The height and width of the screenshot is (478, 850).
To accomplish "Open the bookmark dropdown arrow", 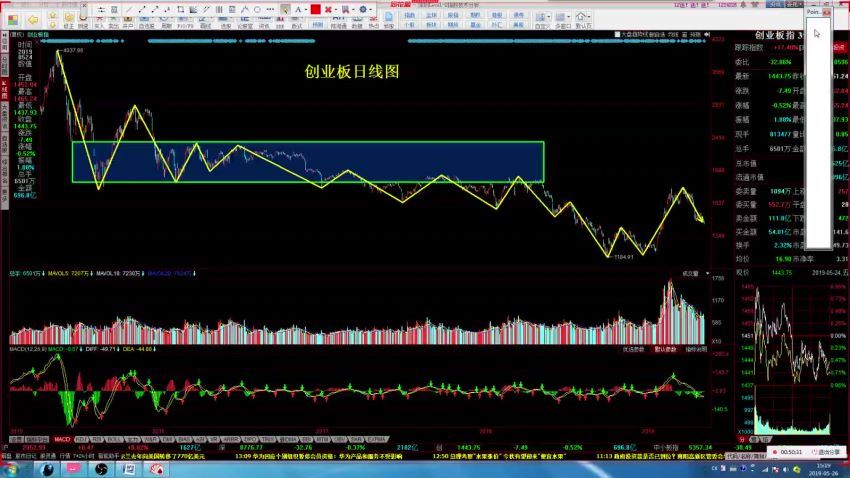I will 353,10.
